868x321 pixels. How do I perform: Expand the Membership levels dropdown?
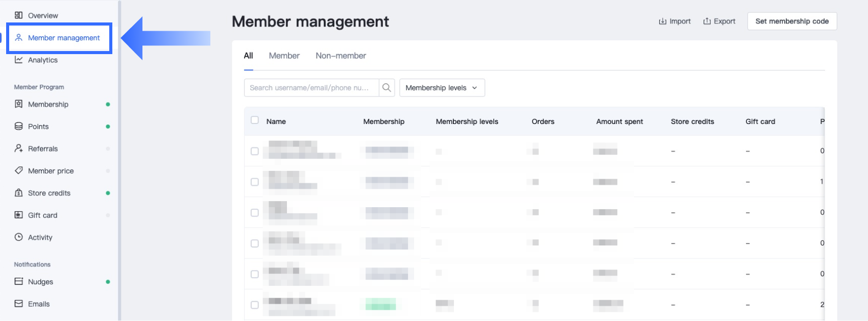tap(442, 88)
